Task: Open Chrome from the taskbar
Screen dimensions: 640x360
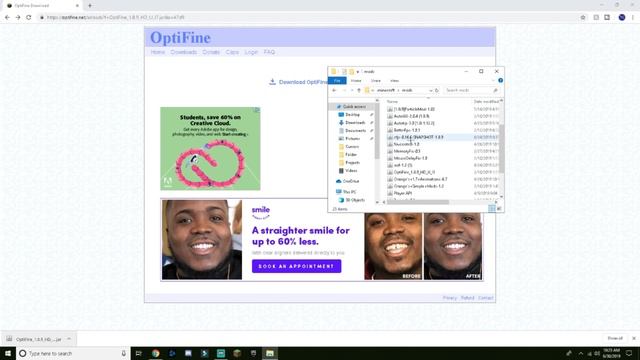Action: click(x=156, y=353)
